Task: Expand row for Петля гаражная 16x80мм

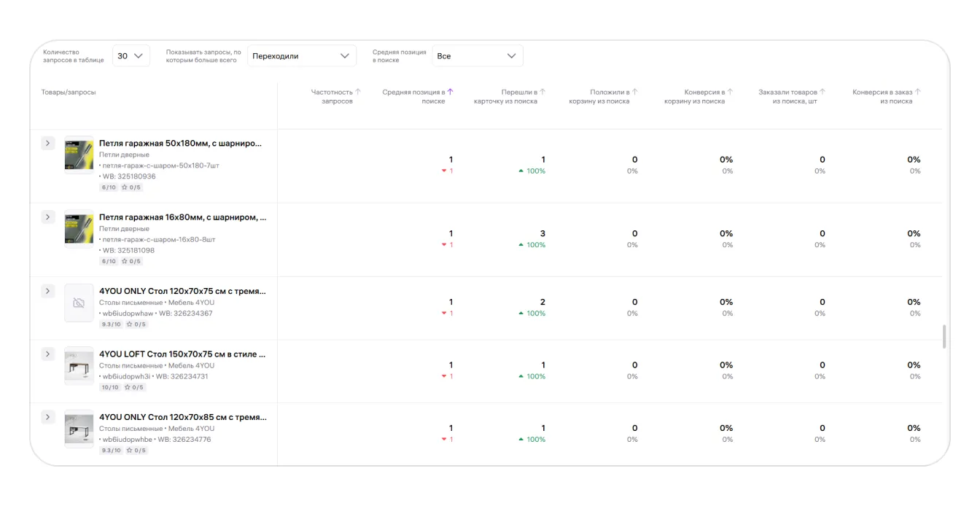Action: point(48,217)
